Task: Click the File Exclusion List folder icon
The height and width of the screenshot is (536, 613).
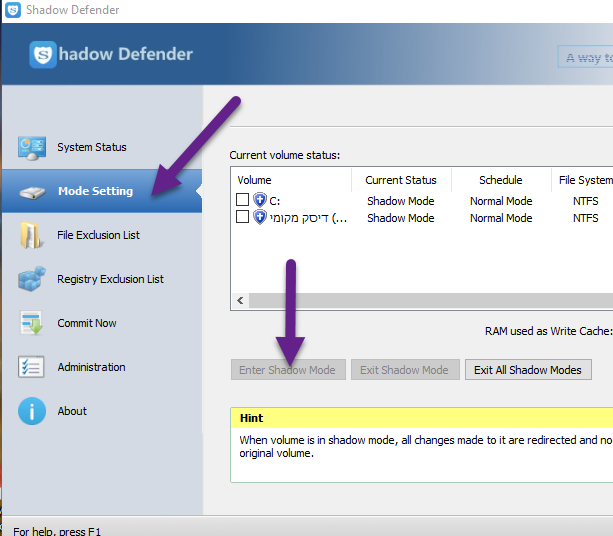Action: tap(31, 235)
